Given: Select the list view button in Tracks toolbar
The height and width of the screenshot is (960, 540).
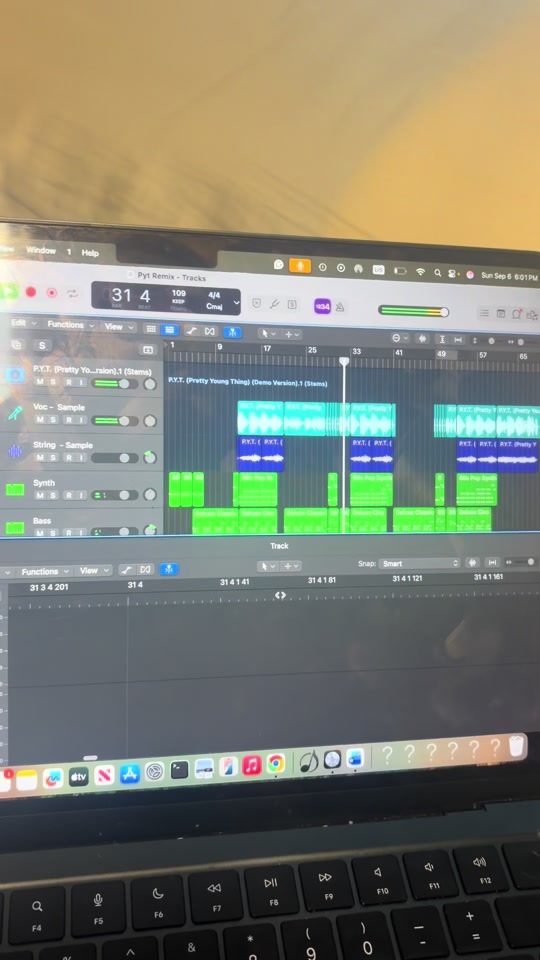Looking at the screenshot, I should [170, 330].
